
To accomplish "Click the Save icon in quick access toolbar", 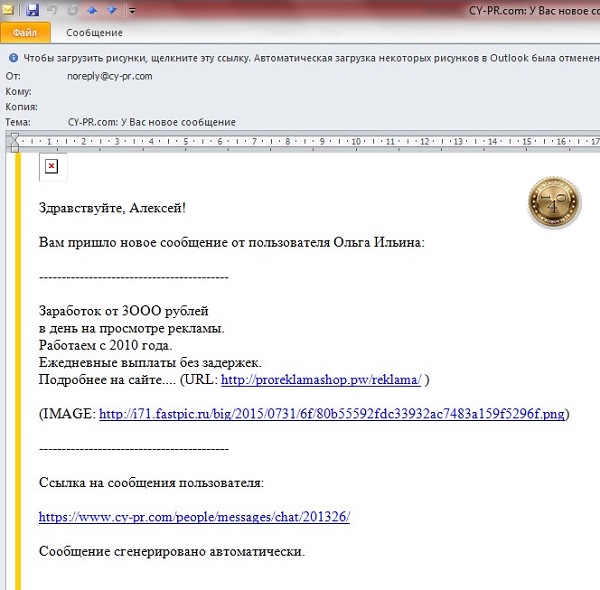I will (33, 10).
